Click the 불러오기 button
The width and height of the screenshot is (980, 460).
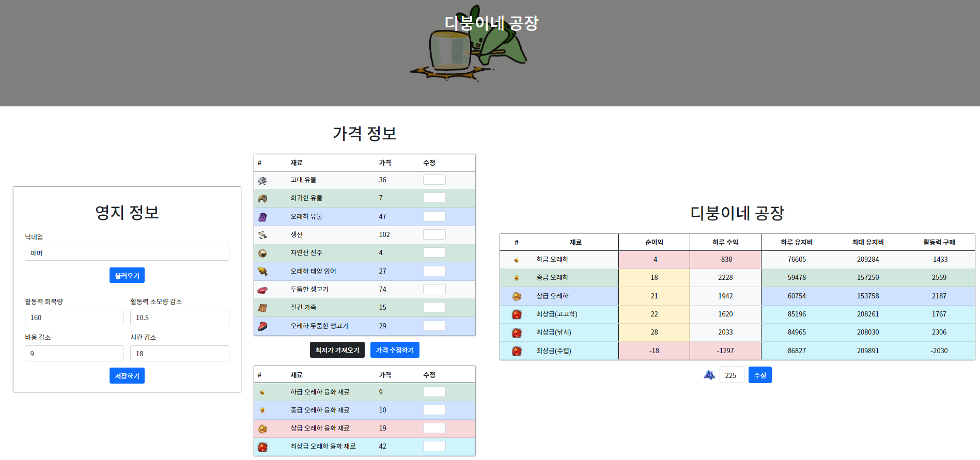point(127,275)
